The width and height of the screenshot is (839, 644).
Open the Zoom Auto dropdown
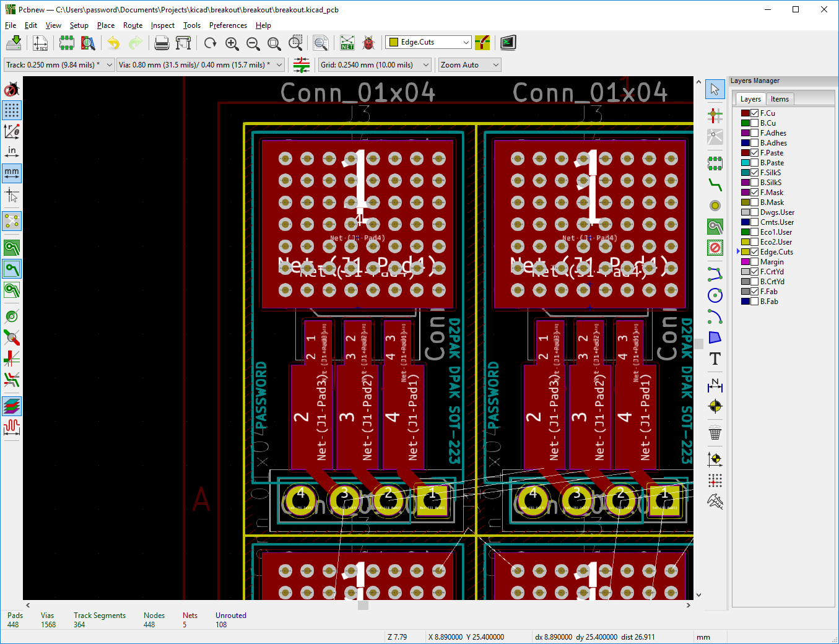[469, 65]
